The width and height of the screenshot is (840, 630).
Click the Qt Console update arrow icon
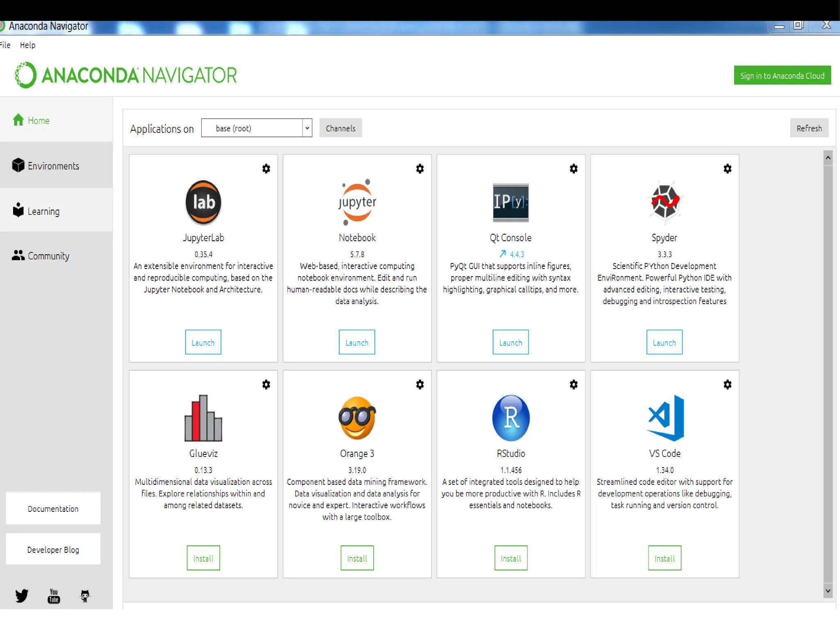pos(502,254)
